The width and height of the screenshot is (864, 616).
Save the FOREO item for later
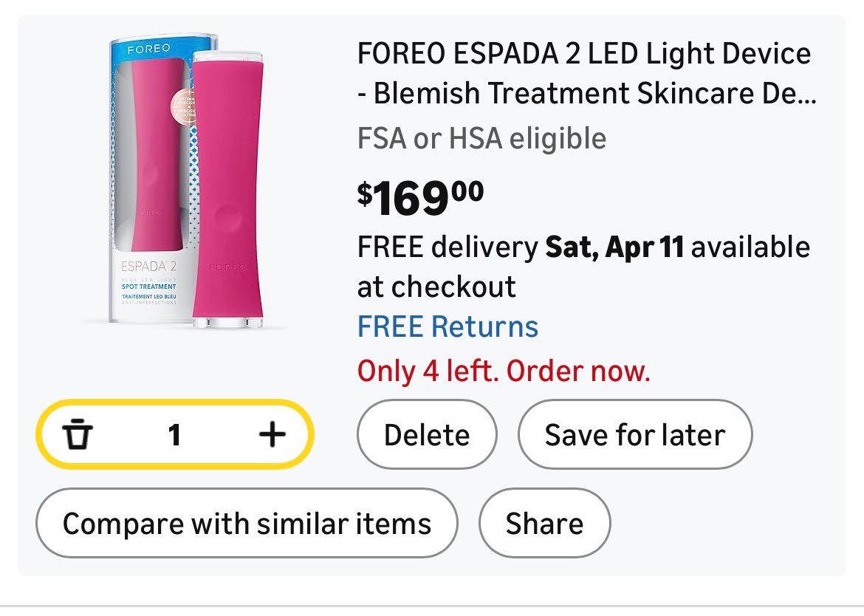point(634,434)
